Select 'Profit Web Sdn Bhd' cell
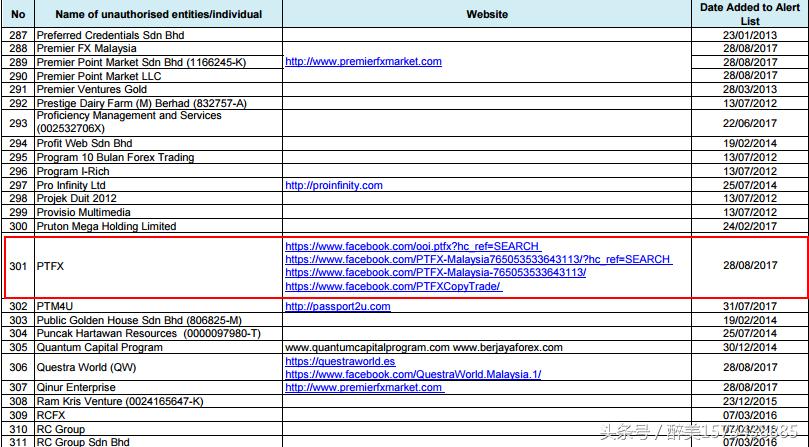809x447 pixels. coord(158,143)
